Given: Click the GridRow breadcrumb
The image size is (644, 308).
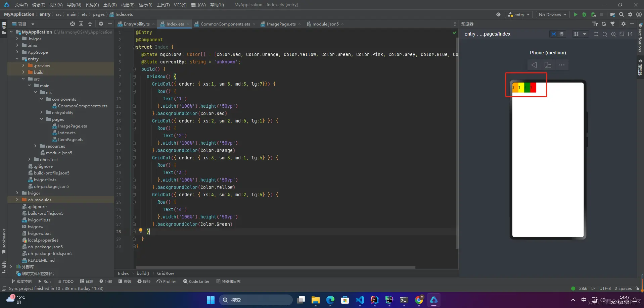Looking at the screenshot, I should click(x=166, y=273).
